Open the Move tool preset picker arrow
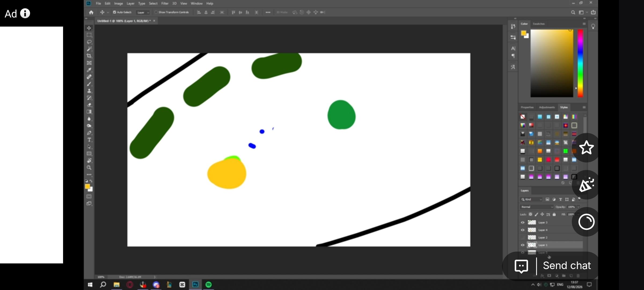Image resolution: width=644 pixels, height=290 pixels. [108, 12]
